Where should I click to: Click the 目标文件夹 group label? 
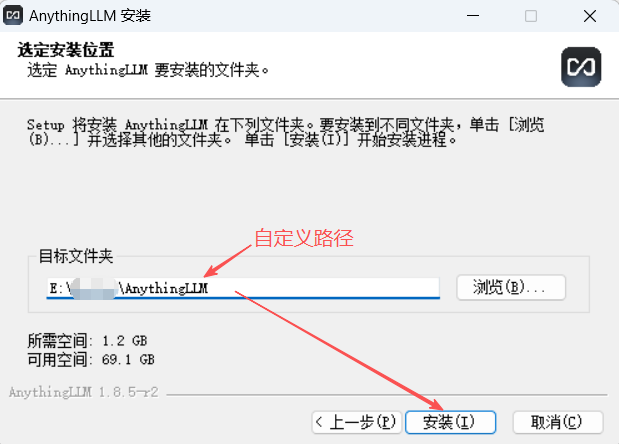click(76, 256)
